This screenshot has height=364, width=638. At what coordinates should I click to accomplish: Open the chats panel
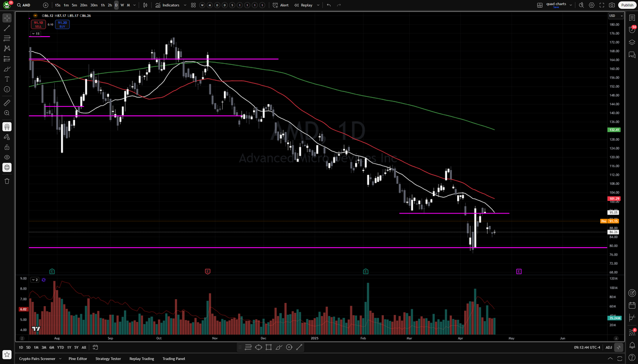632,55
